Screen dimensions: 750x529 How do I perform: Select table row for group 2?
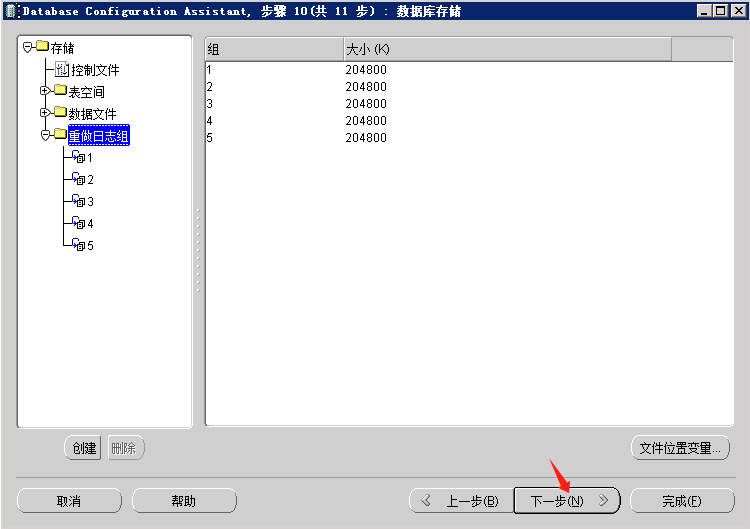pos(469,87)
